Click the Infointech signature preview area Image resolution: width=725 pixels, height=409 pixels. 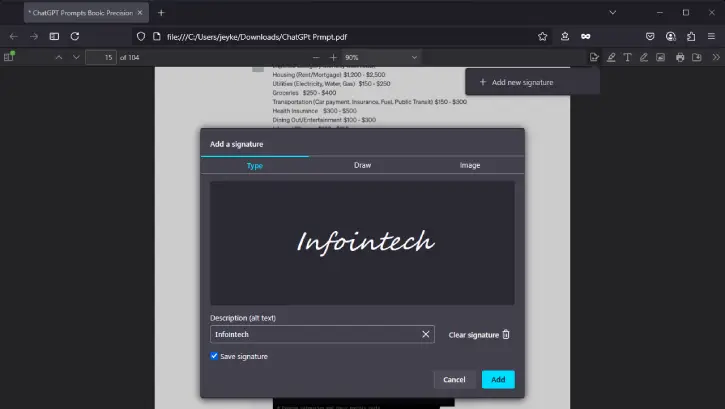click(362, 243)
